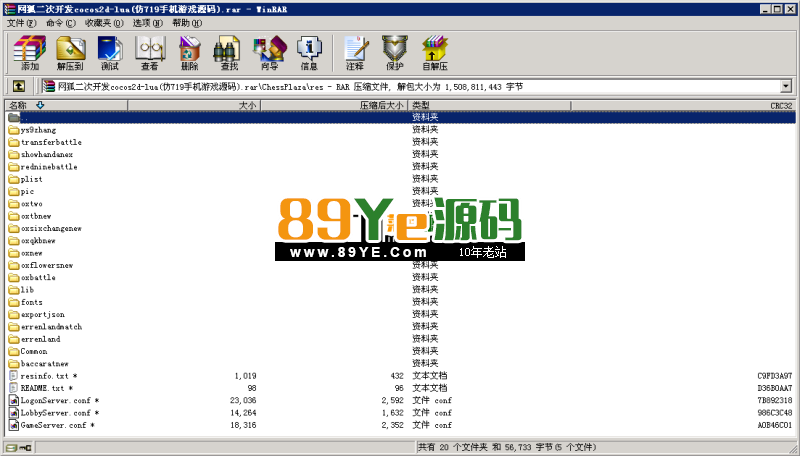The width and height of the screenshot is (800, 456).
Task: Go up one folder level button
Action: tap(18, 86)
